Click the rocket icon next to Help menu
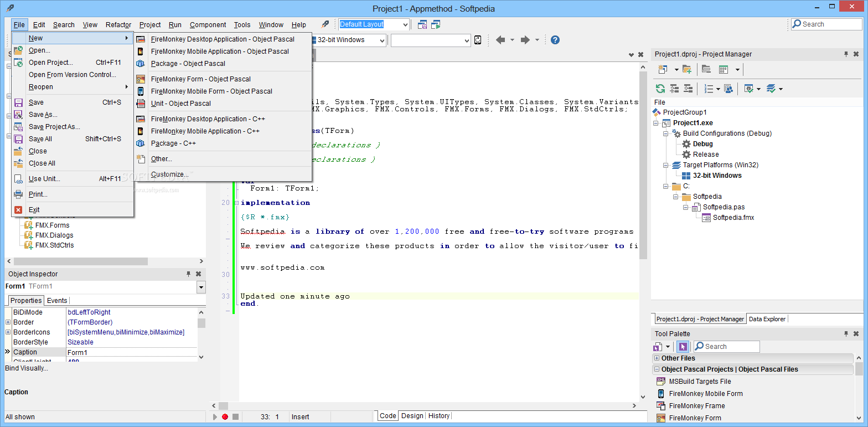This screenshot has width=868, height=427. coord(325,24)
